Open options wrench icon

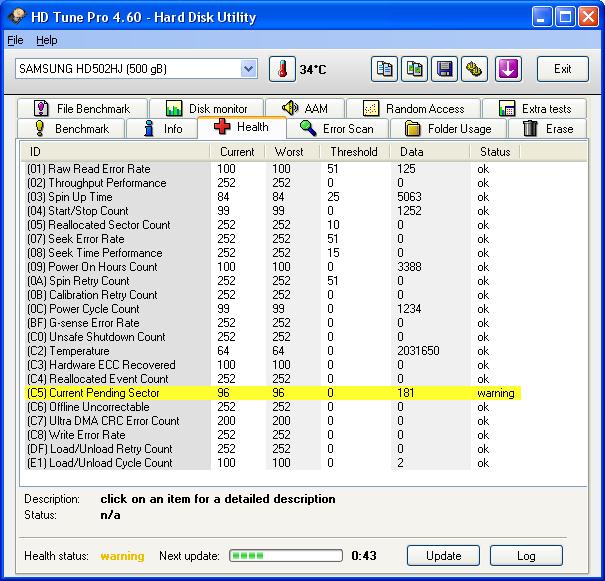475,69
